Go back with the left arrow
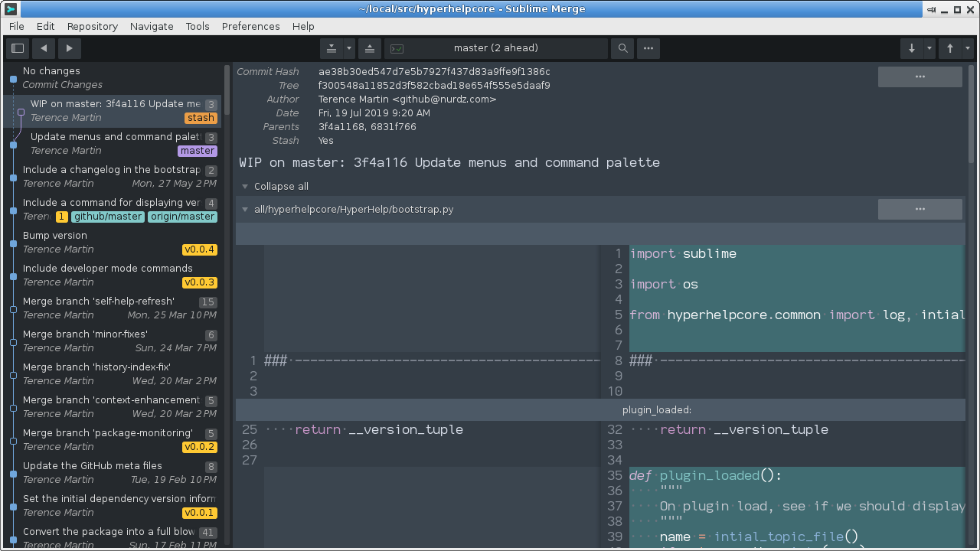This screenshot has height=551, width=980. point(44,48)
